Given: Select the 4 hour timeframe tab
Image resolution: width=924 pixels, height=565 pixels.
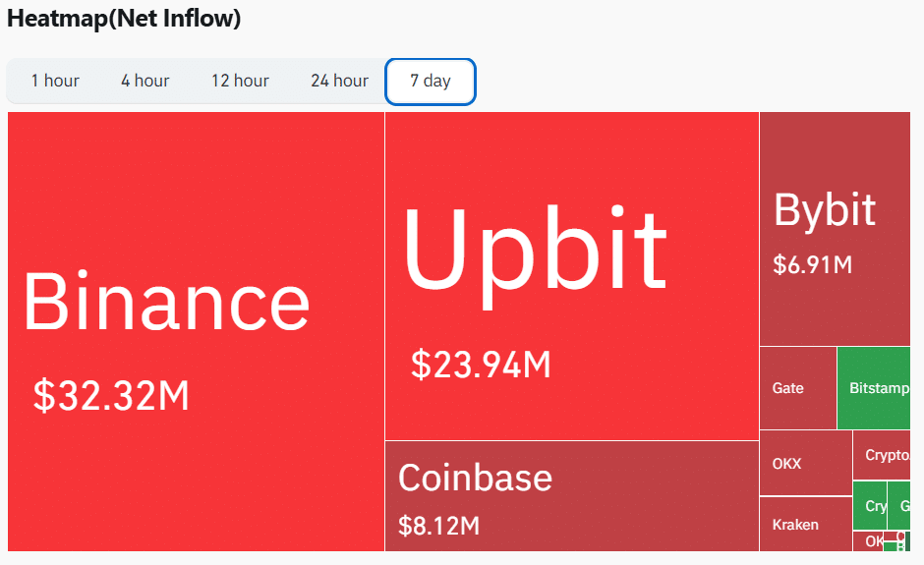Looking at the screenshot, I should click(x=144, y=81).
